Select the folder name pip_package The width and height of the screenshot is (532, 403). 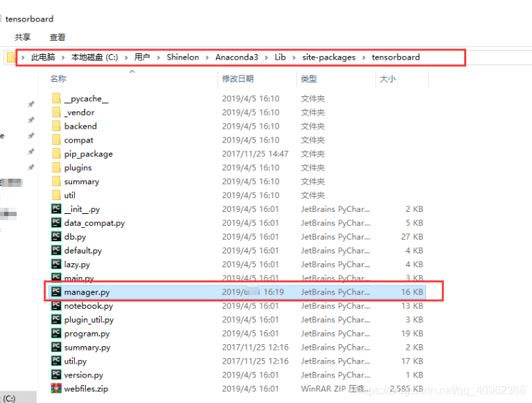(89, 154)
